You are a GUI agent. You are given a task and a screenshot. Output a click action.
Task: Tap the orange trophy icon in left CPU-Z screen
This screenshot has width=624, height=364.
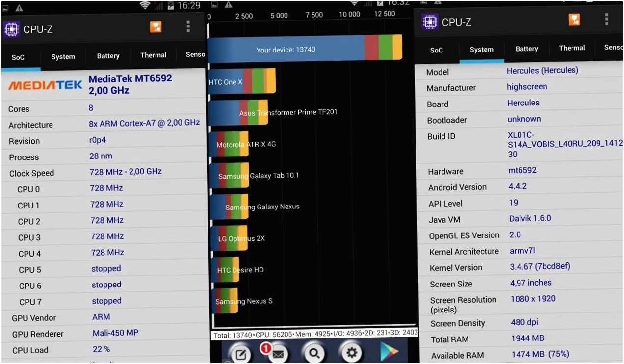point(156,27)
